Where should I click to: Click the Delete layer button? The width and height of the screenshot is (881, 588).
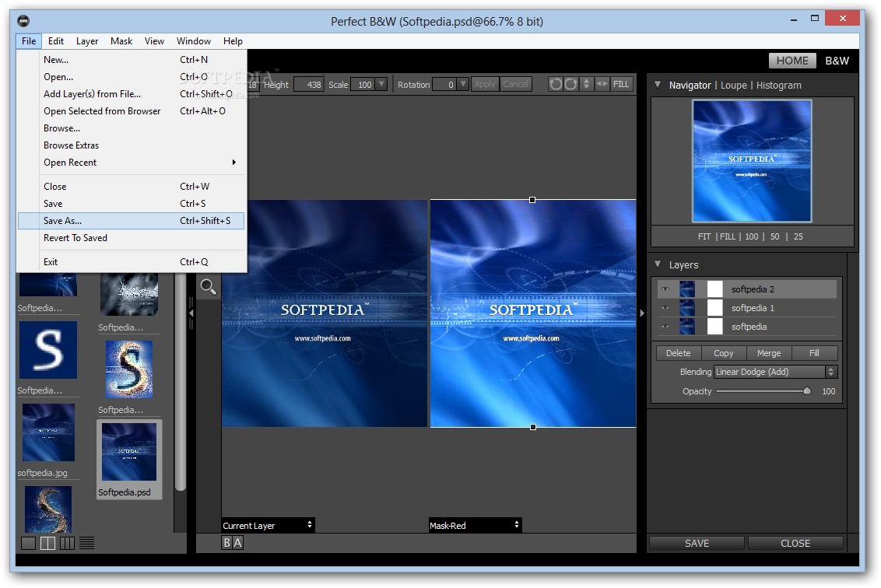(678, 353)
